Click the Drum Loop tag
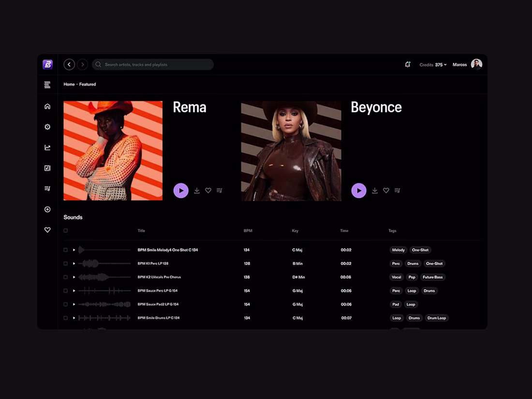 (x=437, y=318)
